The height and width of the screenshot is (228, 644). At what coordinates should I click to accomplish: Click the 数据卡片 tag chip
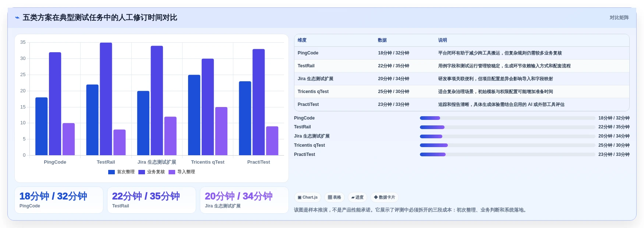tap(385, 197)
